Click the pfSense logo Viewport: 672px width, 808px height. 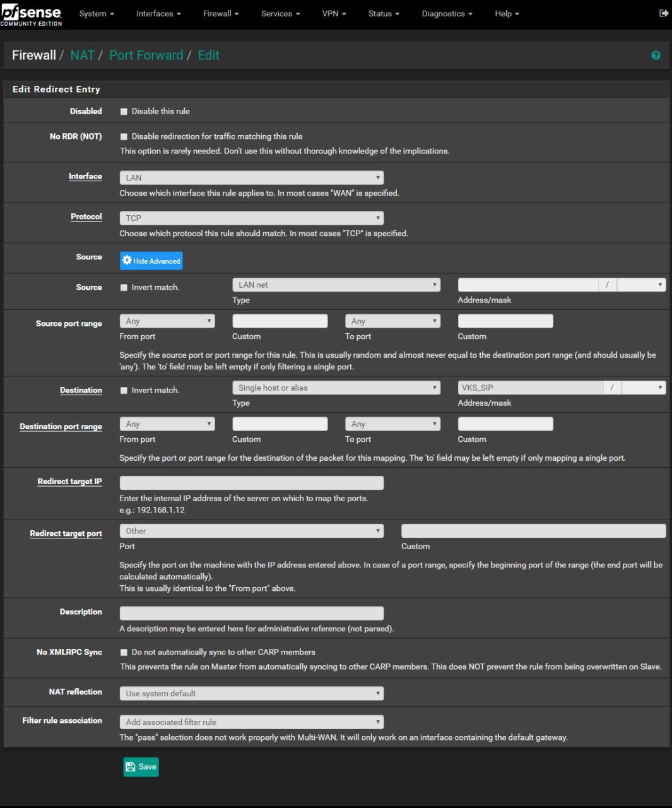[x=31, y=14]
